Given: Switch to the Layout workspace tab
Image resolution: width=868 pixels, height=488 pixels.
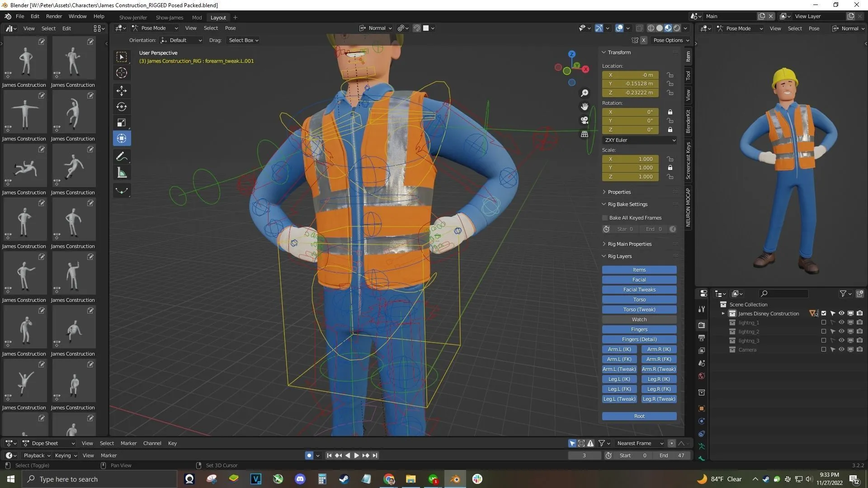Looking at the screenshot, I should [x=218, y=18].
